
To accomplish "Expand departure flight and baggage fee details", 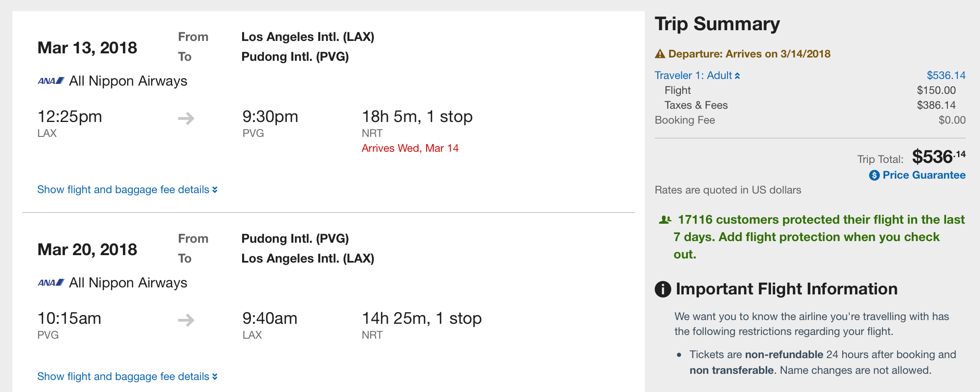I will coord(127,189).
